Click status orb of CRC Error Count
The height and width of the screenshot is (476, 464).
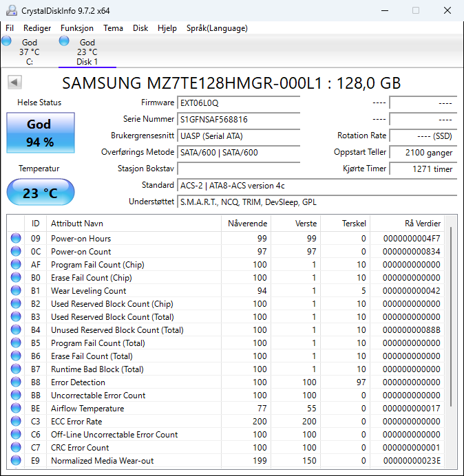pos(16,447)
